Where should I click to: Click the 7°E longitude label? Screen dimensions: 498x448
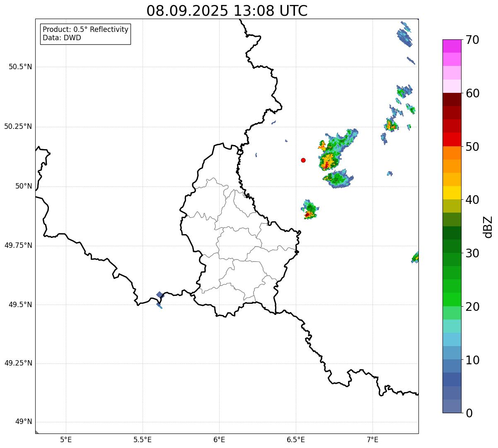click(372, 439)
